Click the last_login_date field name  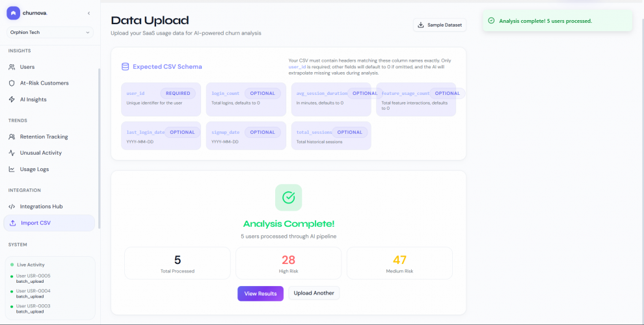[146, 132]
